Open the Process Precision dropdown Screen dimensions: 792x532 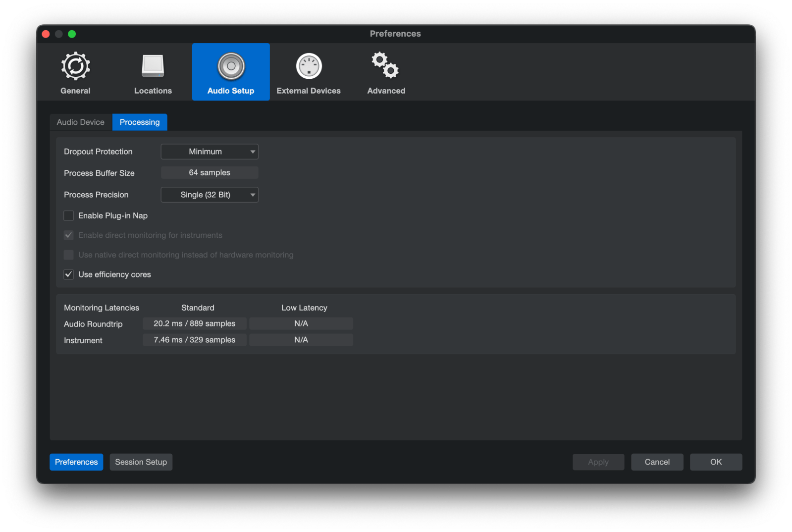(x=210, y=195)
